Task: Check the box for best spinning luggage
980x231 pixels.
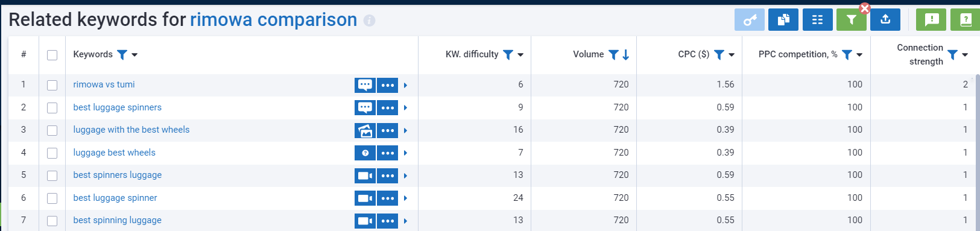Action: click(52, 221)
